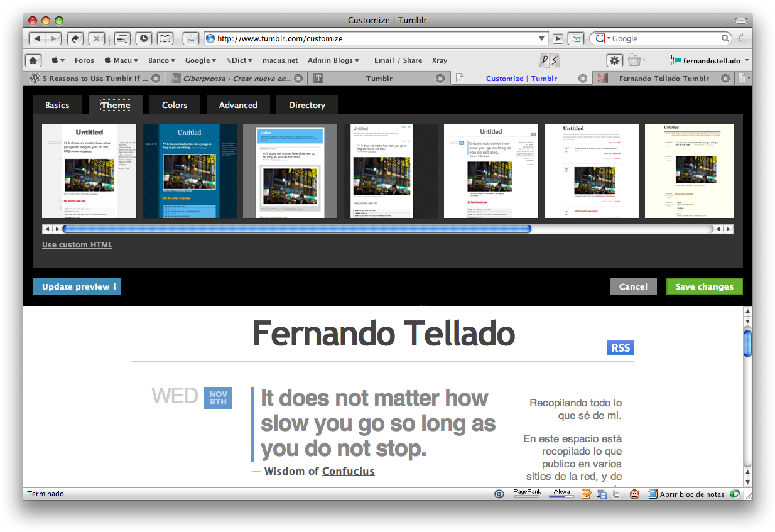Open the history clock icon
Viewport: 775px width, 532px height.
144,38
